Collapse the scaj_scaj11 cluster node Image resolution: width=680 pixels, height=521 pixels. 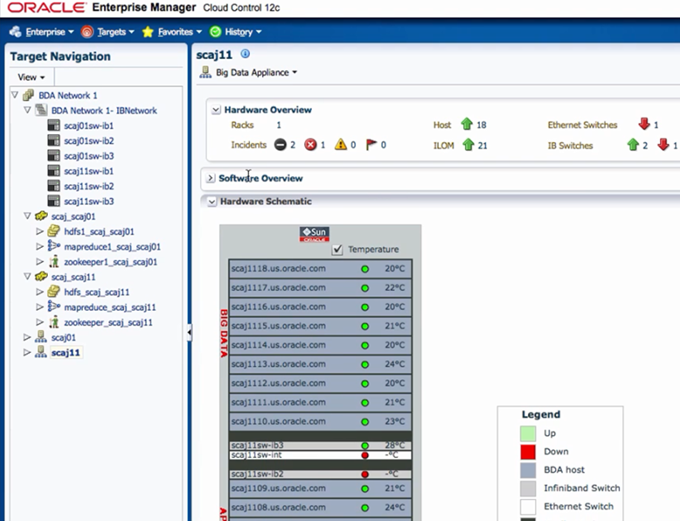tap(27, 276)
